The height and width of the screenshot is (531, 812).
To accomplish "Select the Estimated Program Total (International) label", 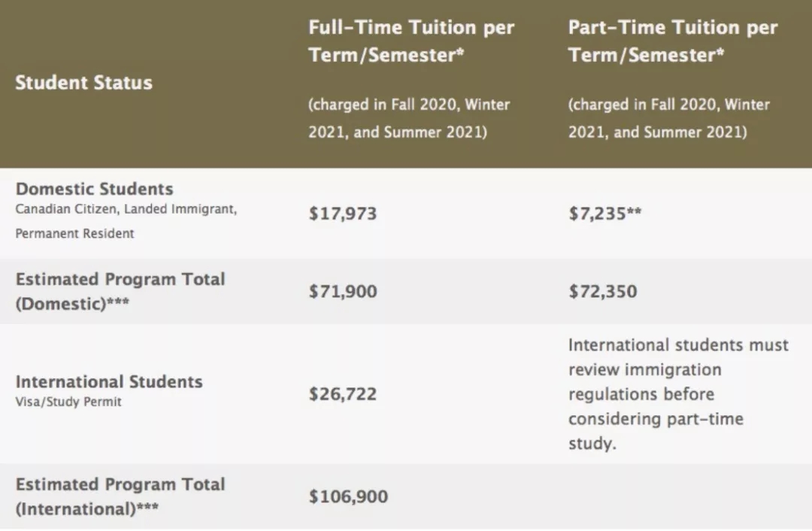I will click(120, 496).
